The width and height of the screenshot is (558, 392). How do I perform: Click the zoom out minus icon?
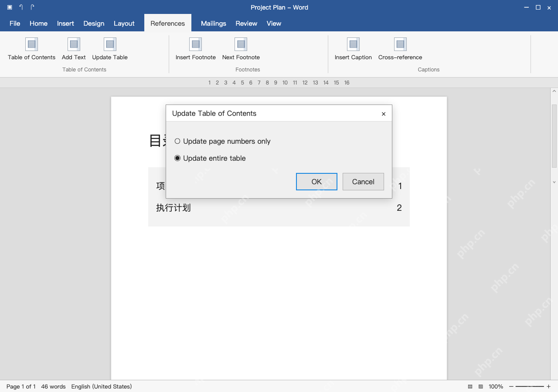coord(511,387)
